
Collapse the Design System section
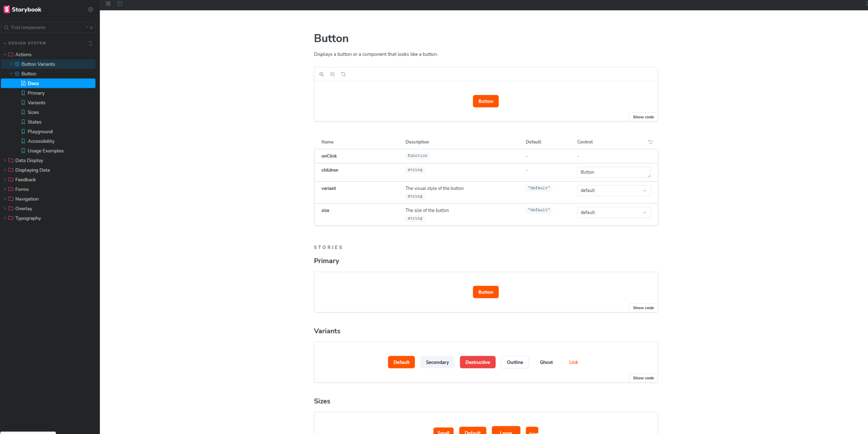pos(27,43)
